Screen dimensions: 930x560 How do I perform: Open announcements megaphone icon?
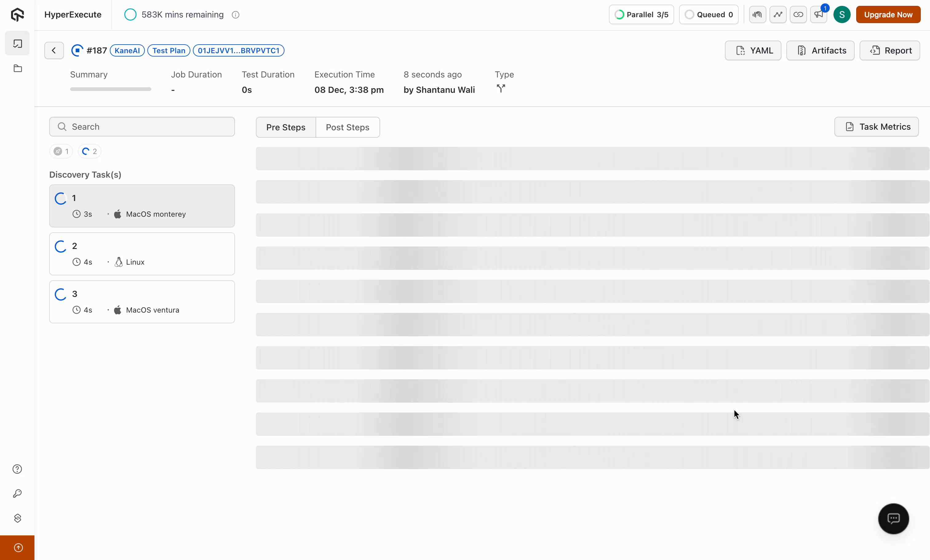point(818,15)
